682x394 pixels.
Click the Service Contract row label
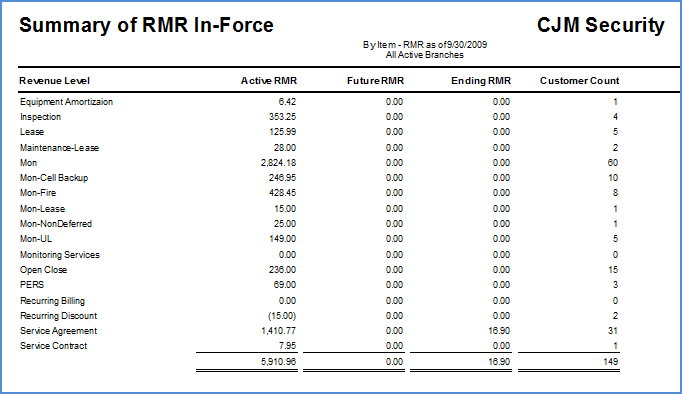[x=53, y=346]
